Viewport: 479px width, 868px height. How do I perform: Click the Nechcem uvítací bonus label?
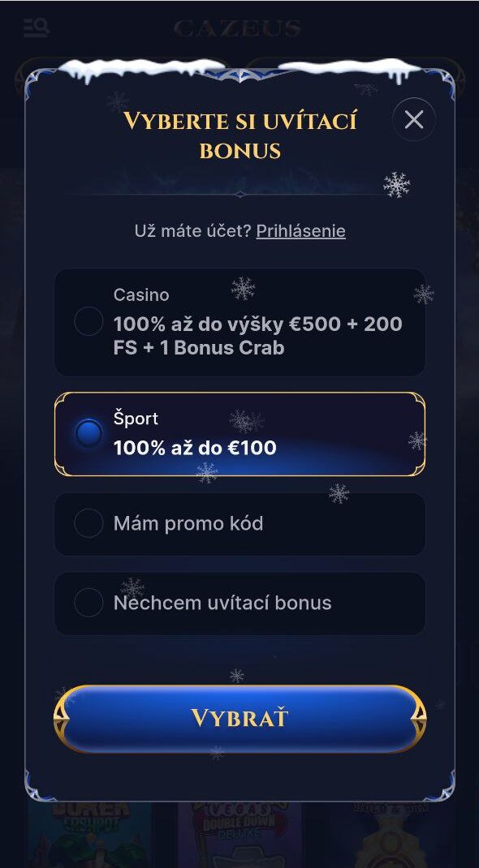tap(222, 602)
